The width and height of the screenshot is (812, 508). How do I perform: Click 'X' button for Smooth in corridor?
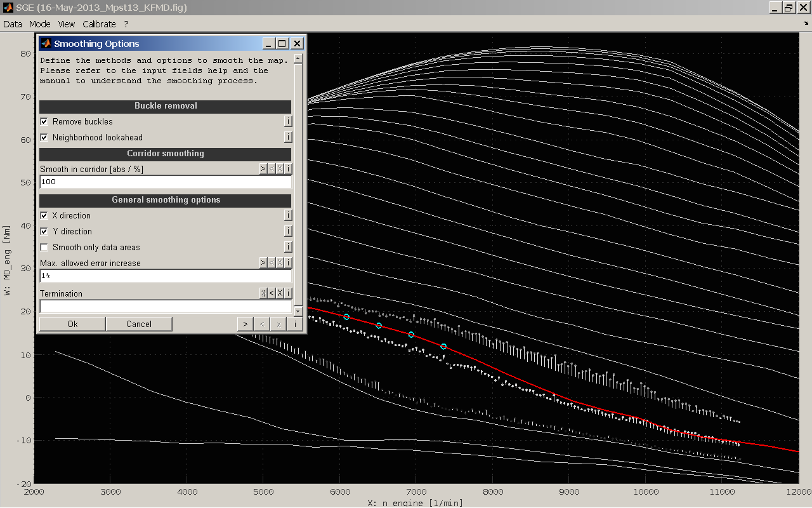[x=280, y=169]
